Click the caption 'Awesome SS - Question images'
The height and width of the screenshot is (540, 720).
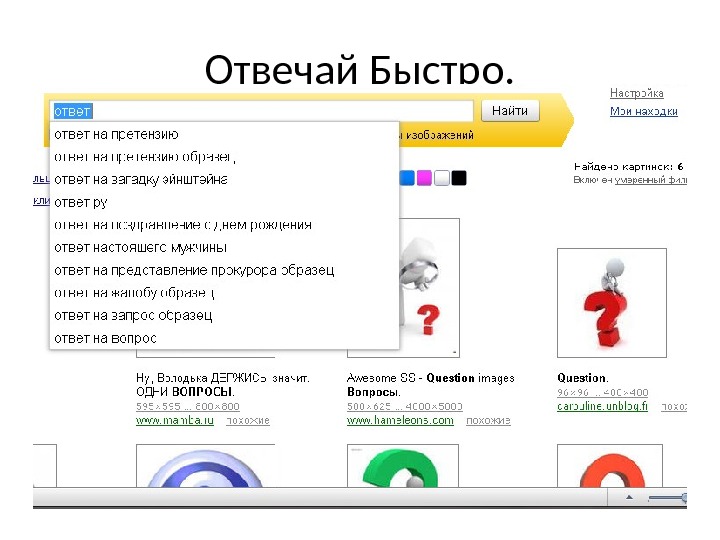coord(431,378)
